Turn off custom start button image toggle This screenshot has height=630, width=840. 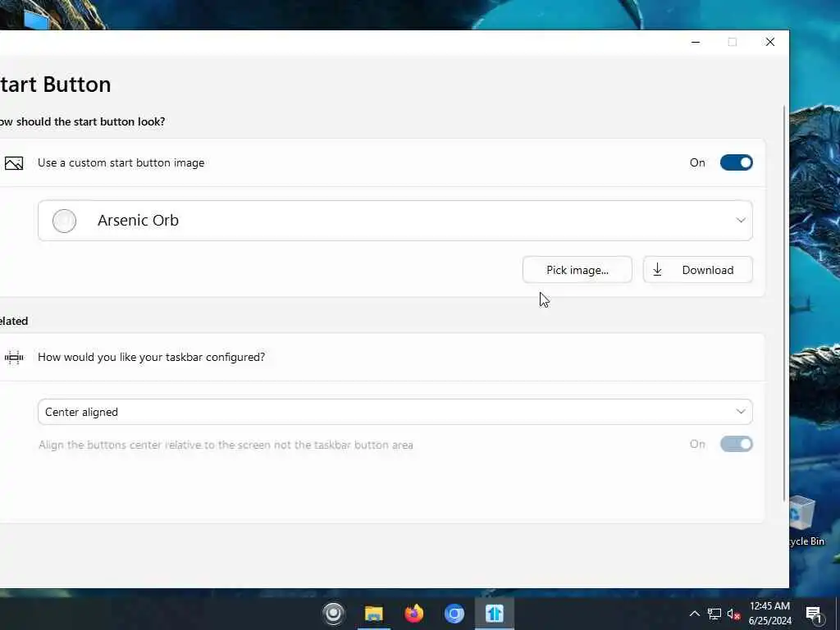coord(736,162)
